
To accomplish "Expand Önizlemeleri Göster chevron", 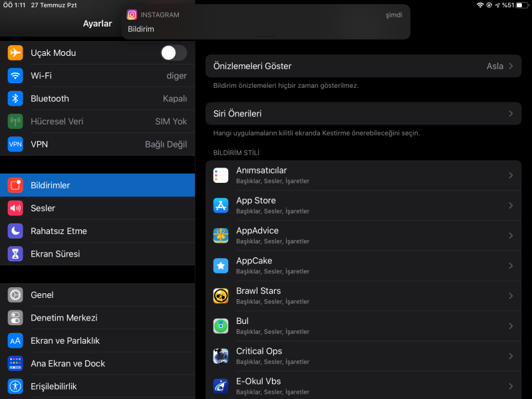I will click(x=511, y=66).
